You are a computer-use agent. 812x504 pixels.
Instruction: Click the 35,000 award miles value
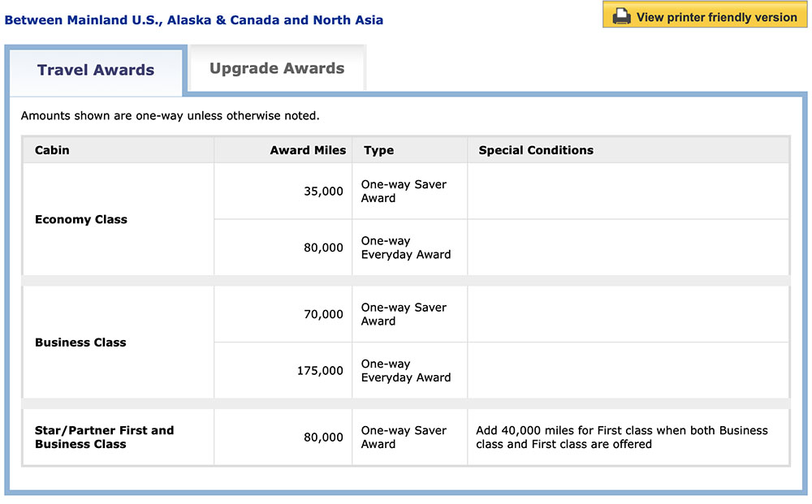(323, 192)
